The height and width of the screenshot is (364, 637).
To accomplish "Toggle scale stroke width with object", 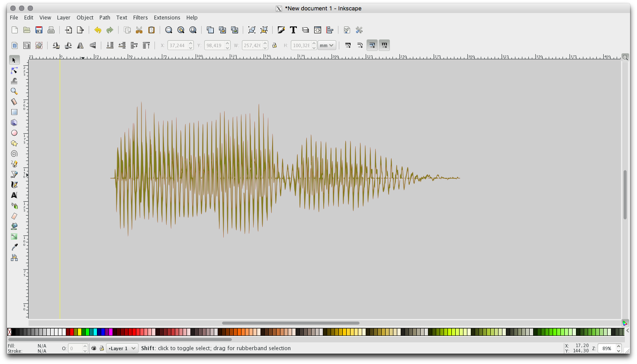I will pyautogui.click(x=348, y=45).
